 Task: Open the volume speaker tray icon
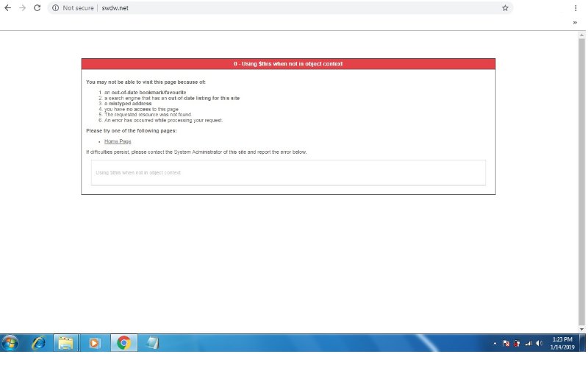539,344
